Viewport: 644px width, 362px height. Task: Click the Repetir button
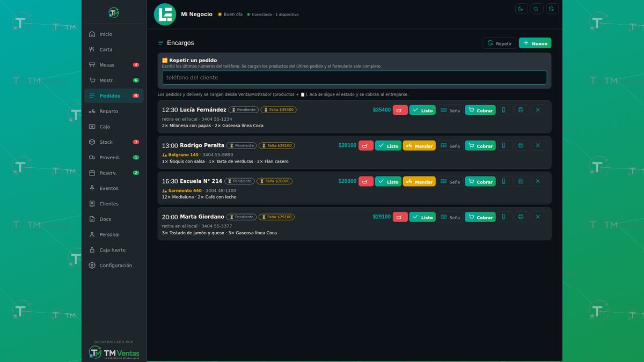click(499, 43)
